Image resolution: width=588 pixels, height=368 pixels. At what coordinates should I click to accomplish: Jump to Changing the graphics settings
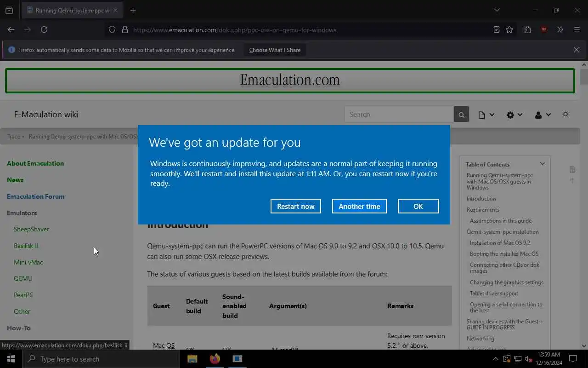pyautogui.click(x=507, y=282)
